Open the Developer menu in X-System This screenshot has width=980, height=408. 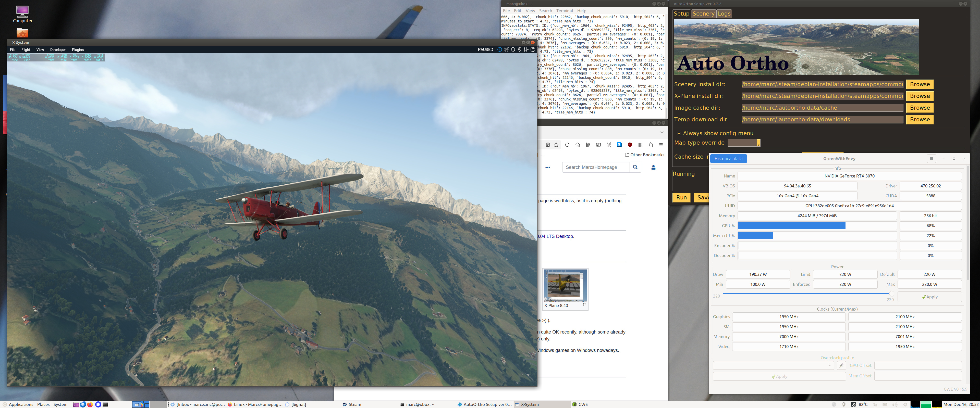coord(58,50)
